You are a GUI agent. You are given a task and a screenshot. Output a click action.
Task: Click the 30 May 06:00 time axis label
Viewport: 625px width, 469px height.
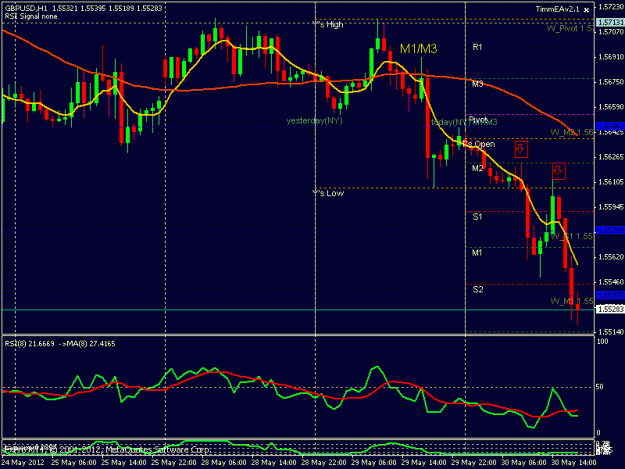(x=524, y=463)
